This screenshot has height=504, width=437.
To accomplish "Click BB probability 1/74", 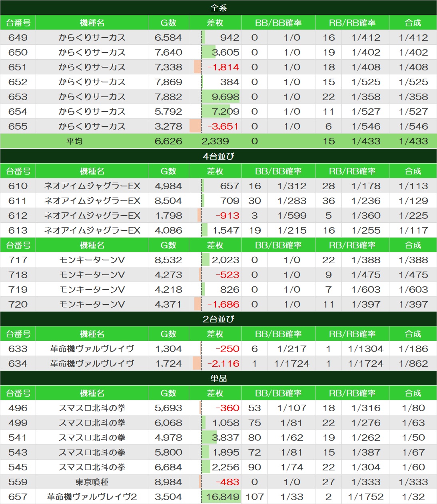I will tap(292, 467).
